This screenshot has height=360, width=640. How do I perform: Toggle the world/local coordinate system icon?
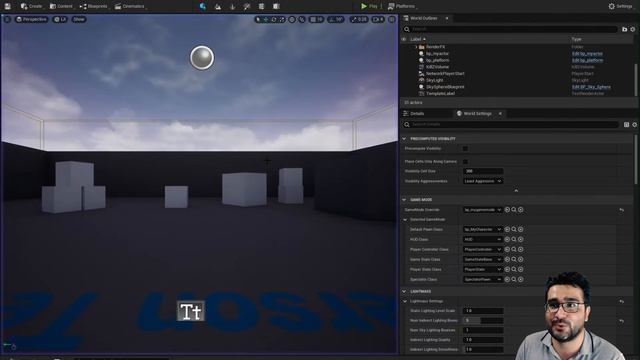click(x=292, y=19)
